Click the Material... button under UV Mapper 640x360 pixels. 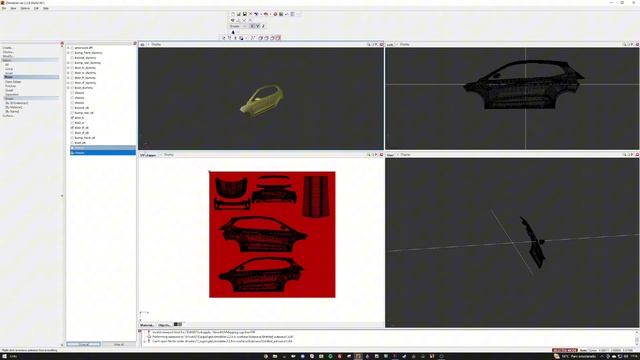(x=147, y=325)
